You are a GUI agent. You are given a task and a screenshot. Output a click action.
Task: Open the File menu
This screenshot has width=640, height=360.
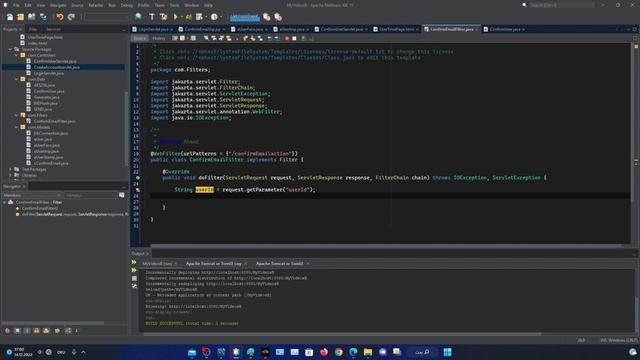coord(16,5)
